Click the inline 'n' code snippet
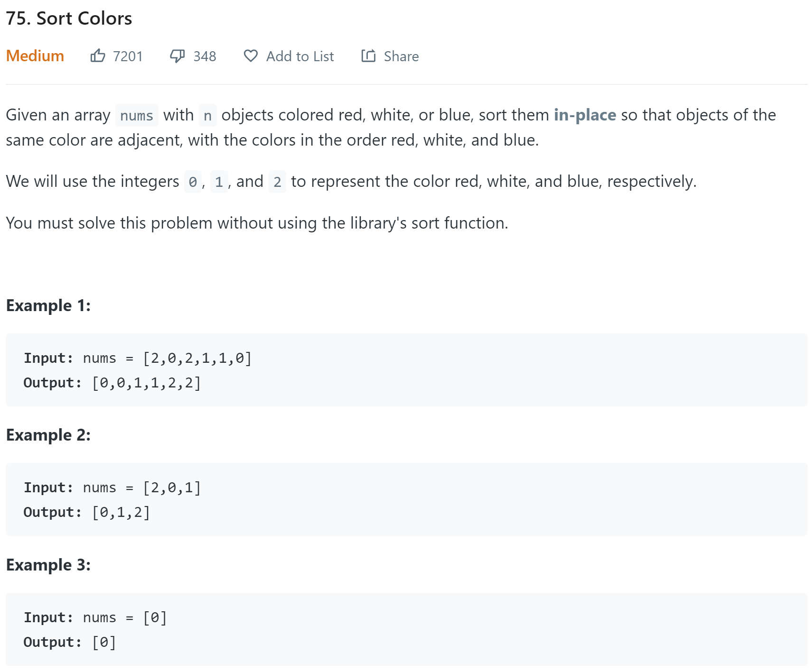This screenshot has height=672, width=812. [207, 115]
